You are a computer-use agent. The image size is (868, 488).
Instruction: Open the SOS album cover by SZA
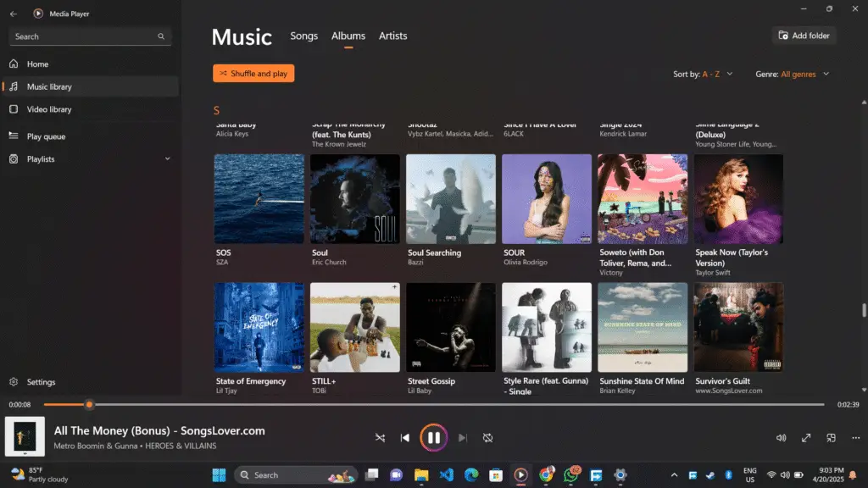[x=259, y=199]
